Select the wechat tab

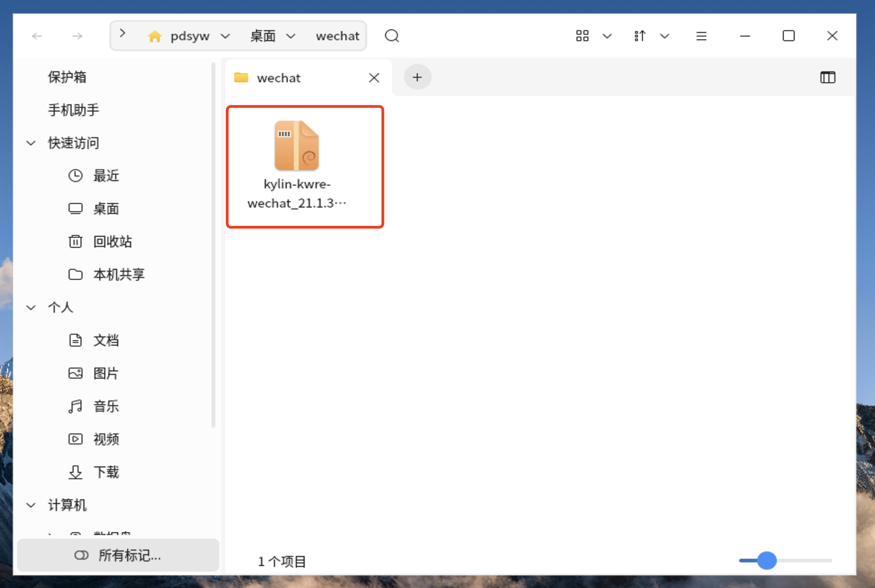309,78
